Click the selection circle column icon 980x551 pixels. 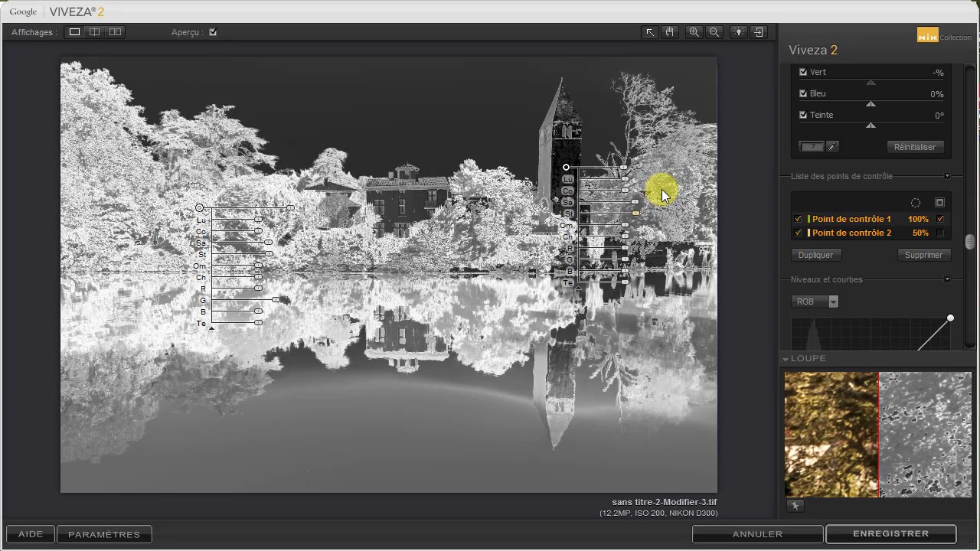tap(916, 203)
